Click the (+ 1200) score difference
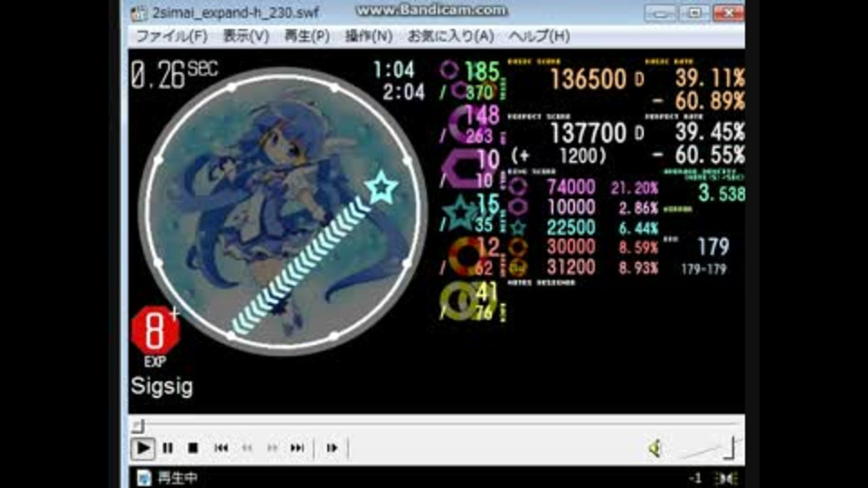Viewport: 868px width, 488px height. 559,156
